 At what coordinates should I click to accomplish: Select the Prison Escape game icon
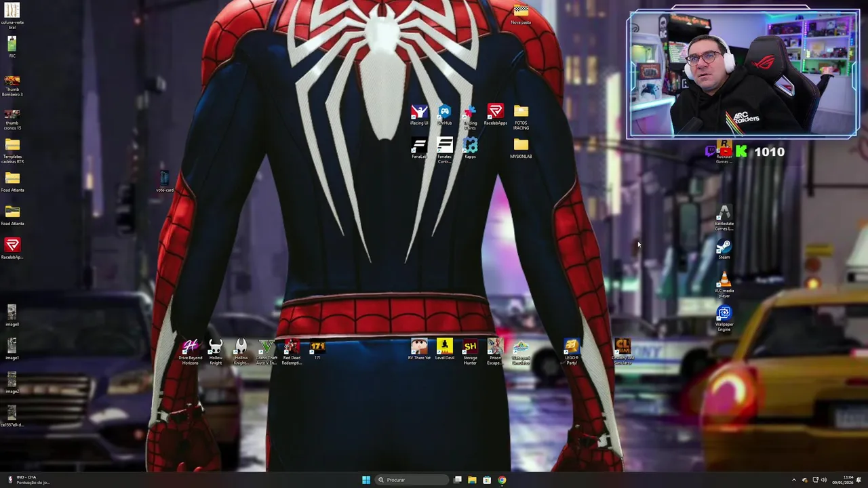[x=495, y=352]
